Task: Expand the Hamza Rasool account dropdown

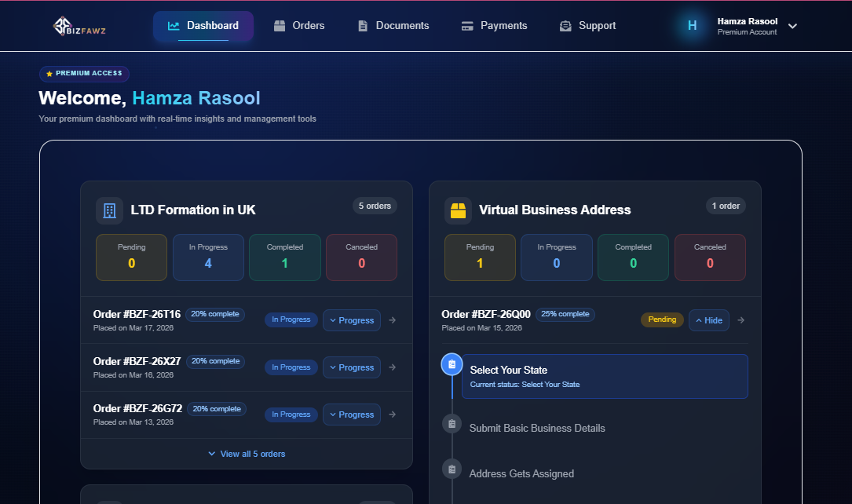Action: [792, 26]
